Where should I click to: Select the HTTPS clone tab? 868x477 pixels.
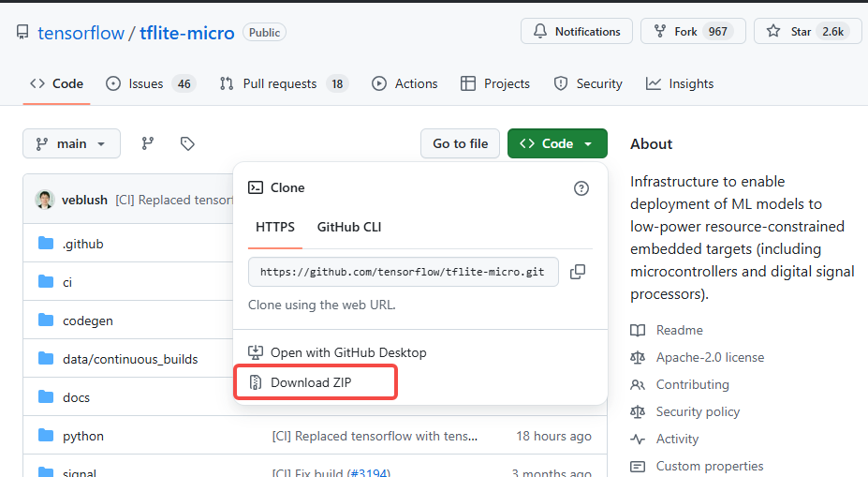tap(275, 227)
